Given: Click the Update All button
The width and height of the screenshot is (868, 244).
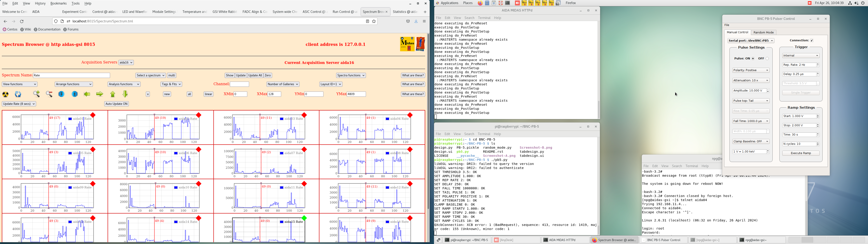Looking at the screenshot, I should [x=255, y=75].
